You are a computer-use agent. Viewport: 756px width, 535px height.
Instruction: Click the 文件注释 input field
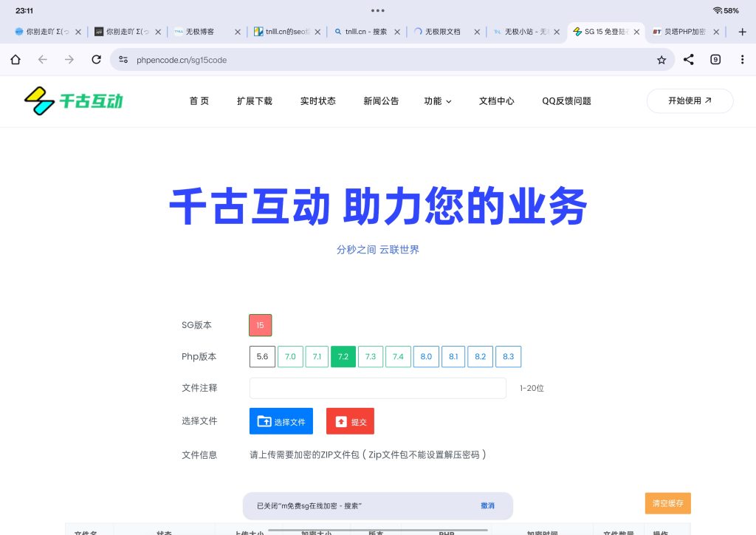point(377,388)
